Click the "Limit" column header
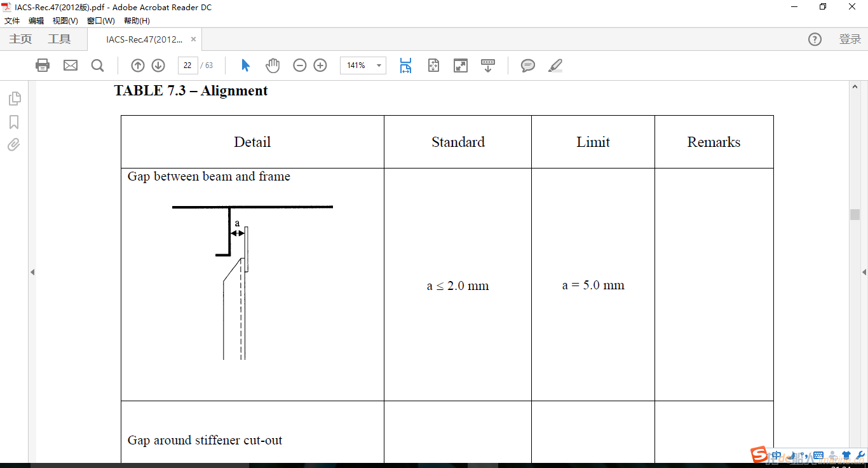 tap(593, 142)
